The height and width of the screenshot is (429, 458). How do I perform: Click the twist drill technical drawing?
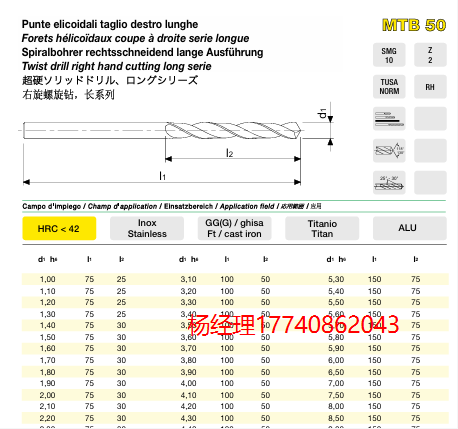click(x=177, y=145)
